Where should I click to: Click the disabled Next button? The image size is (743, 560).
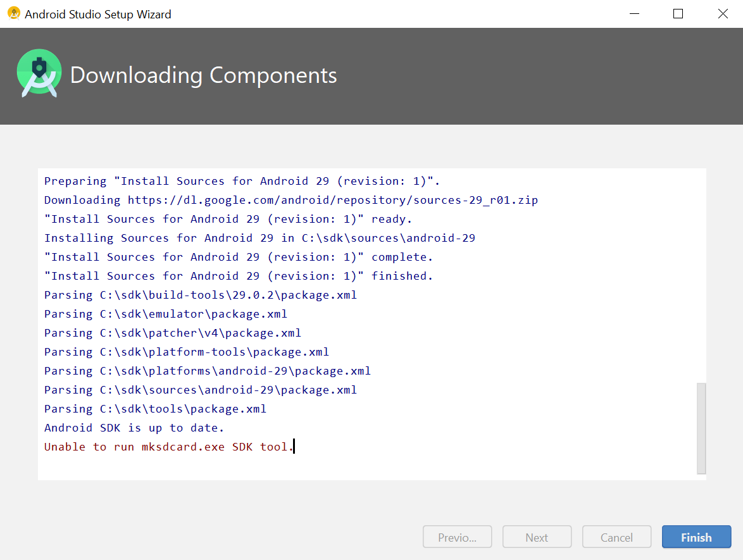pyautogui.click(x=537, y=537)
